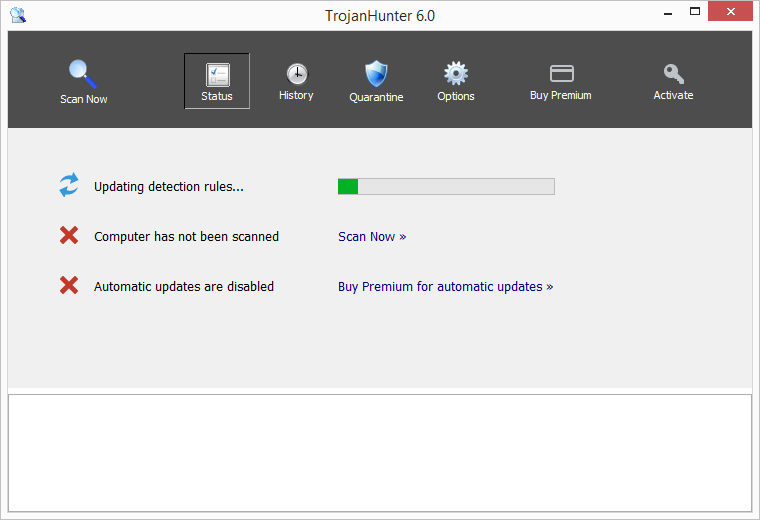Open the Status view
The width and height of the screenshot is (760, 520).
(217, 81)
